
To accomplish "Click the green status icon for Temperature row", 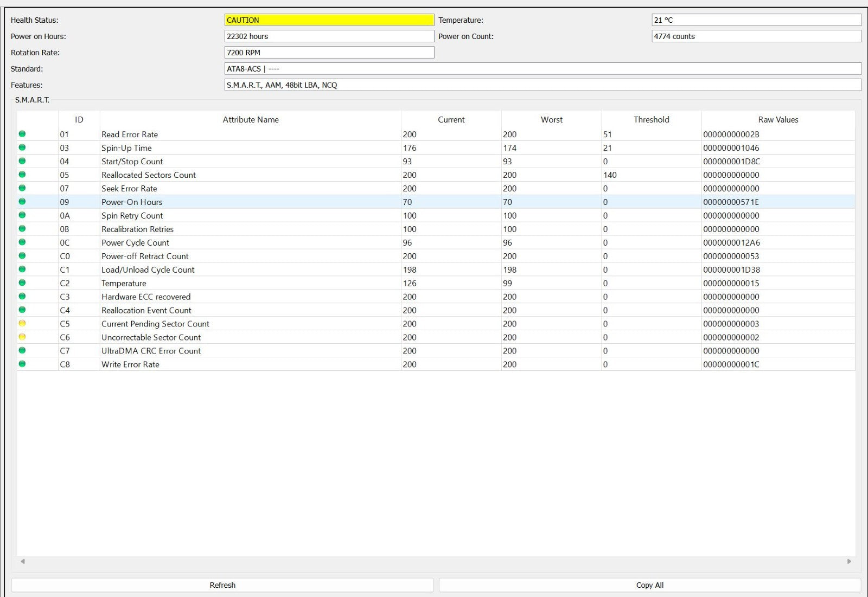I will (22, 283).
